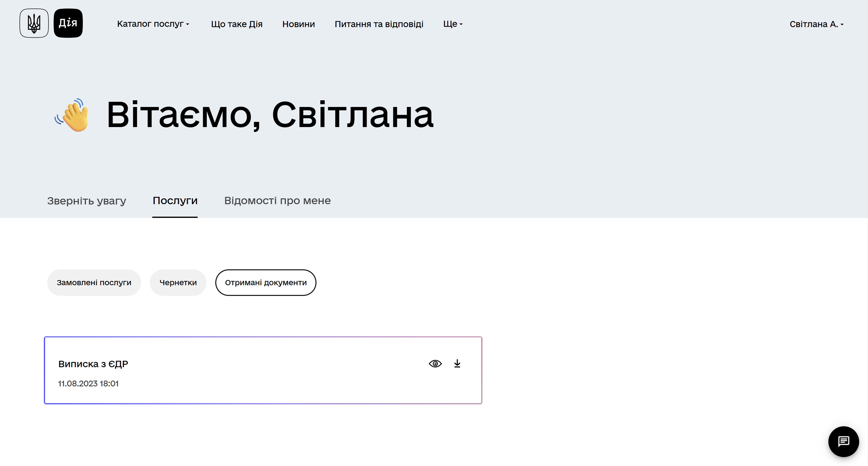Show Замовлені послуги filter

coord(94,283)
